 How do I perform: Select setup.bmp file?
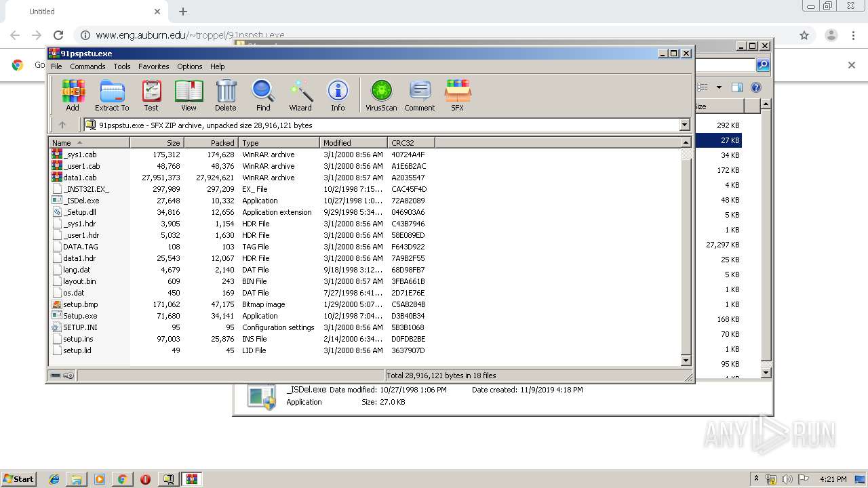pyautogui.click(x=80, y=304)
